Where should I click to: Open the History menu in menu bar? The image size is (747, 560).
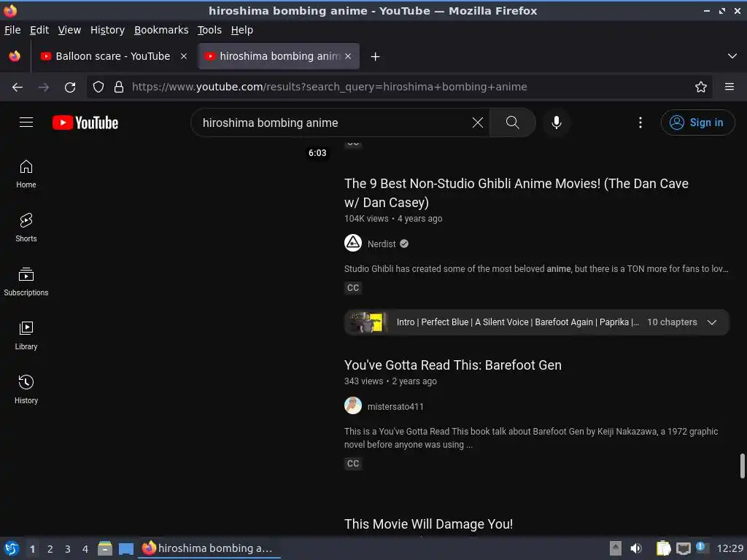[x=107, y=30]
